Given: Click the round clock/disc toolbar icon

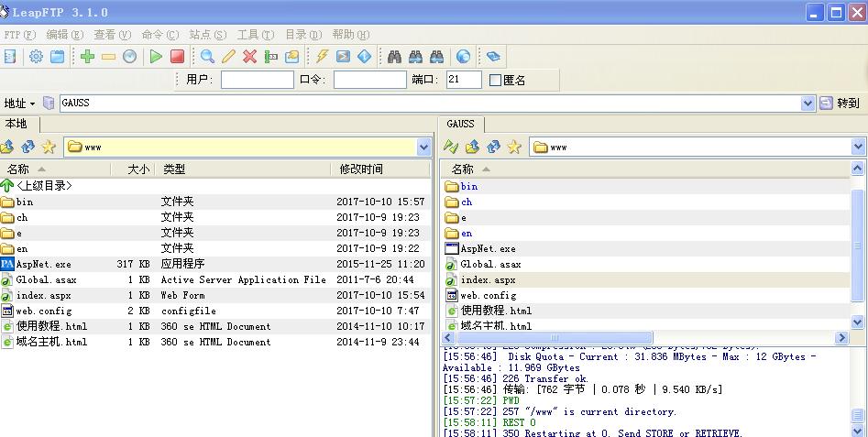Looking at the screenshot, I should pyautogui.click(x=129, y=57).
